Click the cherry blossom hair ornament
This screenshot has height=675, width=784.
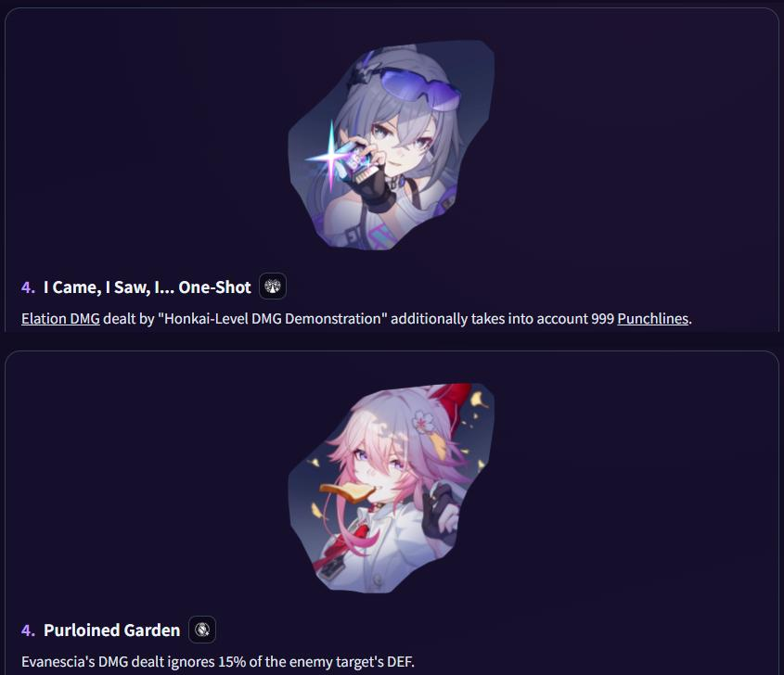point(423,422)
